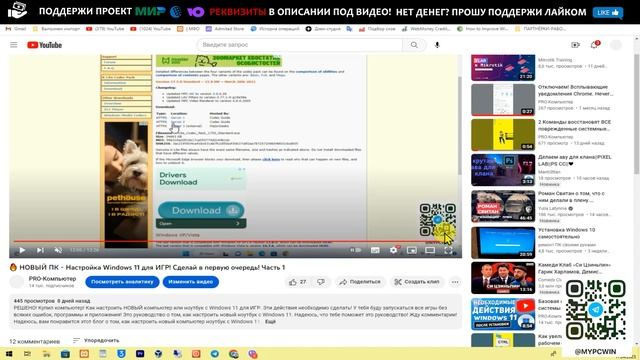Skip to the next video
Viewport: 640px width, 360px height.
[x=40, y=250]
